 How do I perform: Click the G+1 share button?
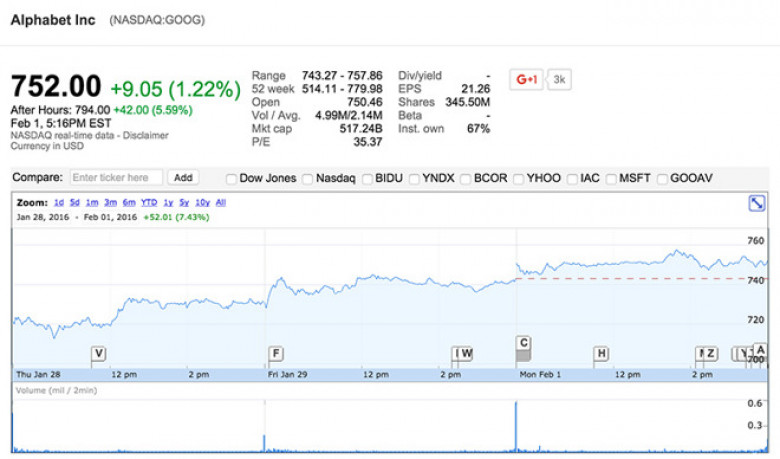tap(526, 80)
